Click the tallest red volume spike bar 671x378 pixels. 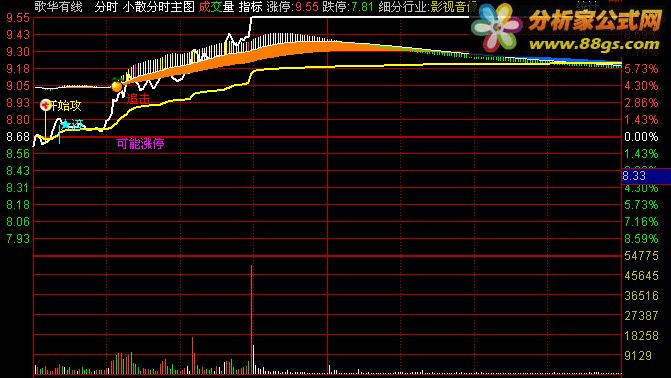(252, 319)
